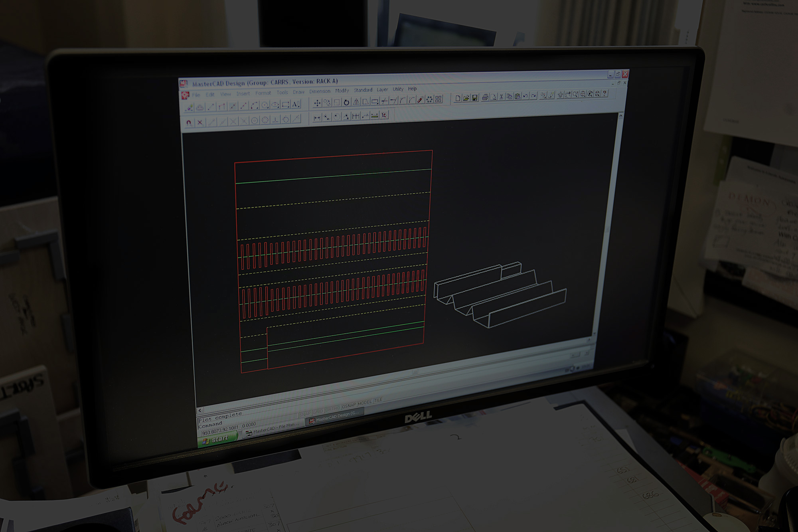Click the Windows start button

pos(217,439)
